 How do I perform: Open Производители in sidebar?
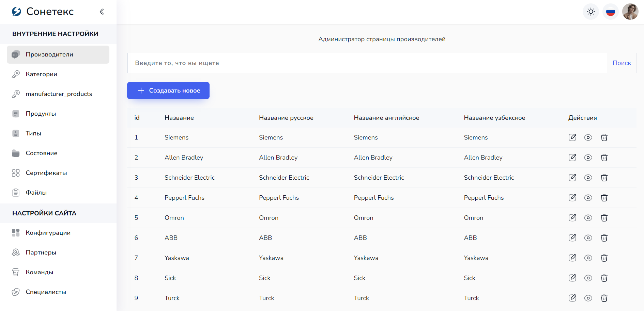[58, 54]
